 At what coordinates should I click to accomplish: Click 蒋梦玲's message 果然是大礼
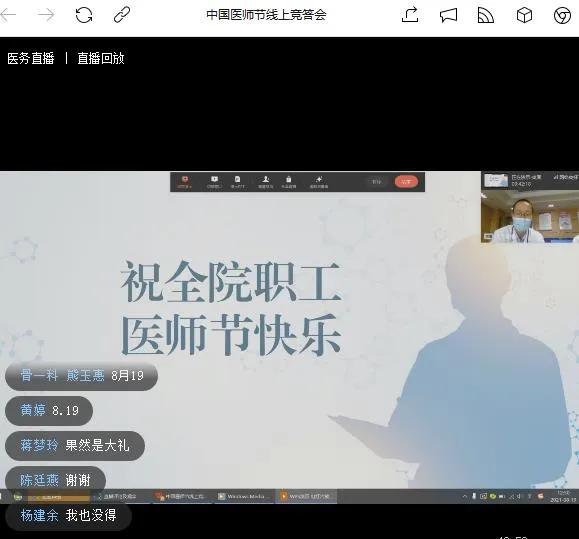[75, 446]
